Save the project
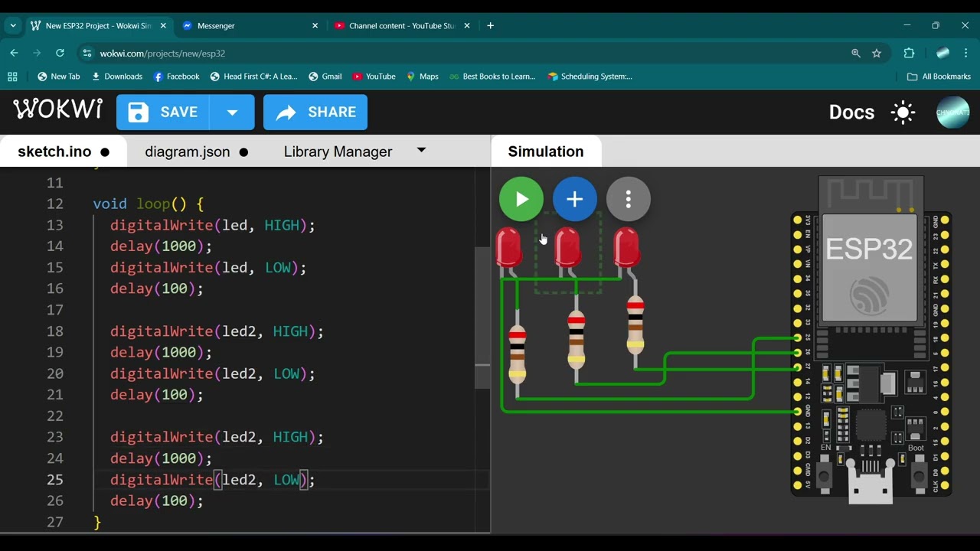The width and height of the screenshot is (980, 551). pyautogui.click(x=163, y=112)
